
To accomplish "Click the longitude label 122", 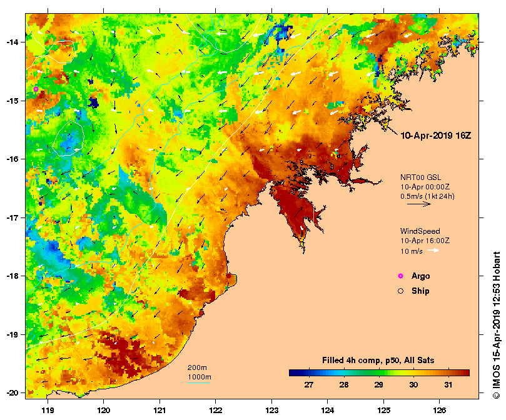I will pos(216,411).
